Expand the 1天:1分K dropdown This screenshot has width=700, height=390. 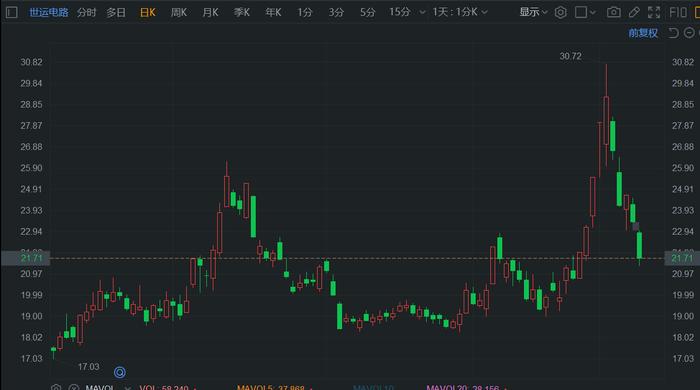460,12
